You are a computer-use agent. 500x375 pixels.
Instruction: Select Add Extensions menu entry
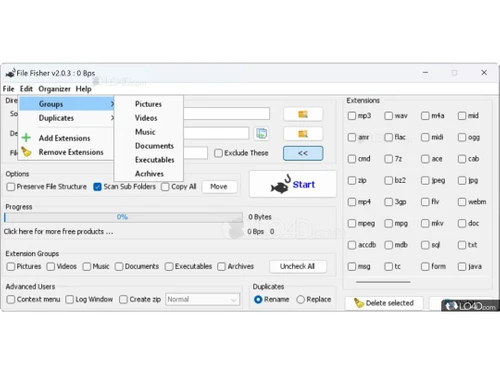(64, 138)
